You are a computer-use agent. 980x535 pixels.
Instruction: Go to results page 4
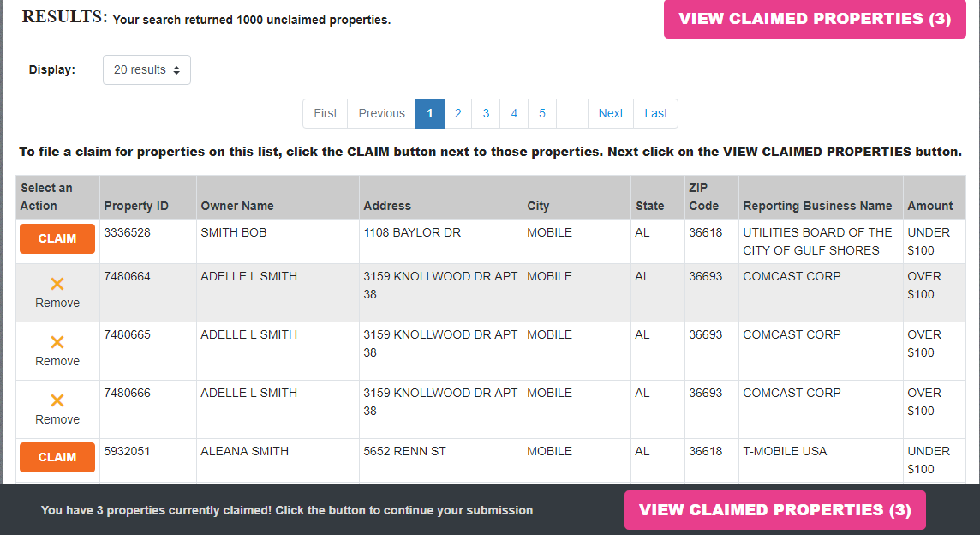[x=514, y=113]
